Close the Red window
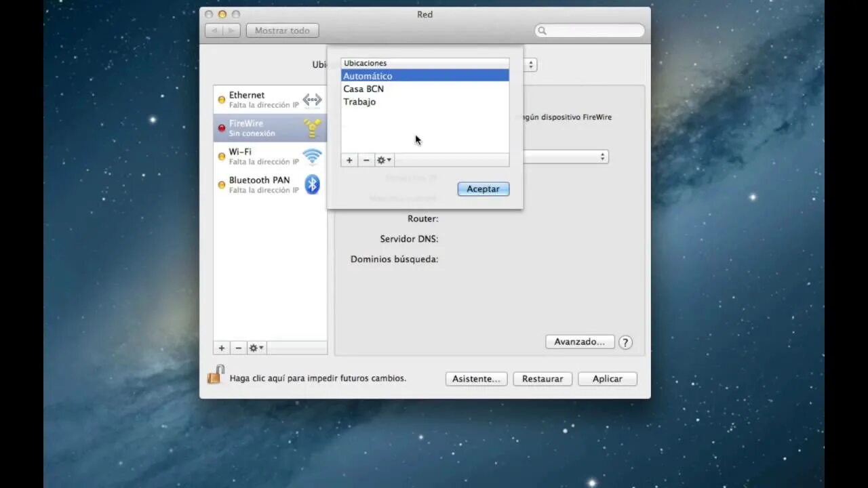The image size is (868, 488). tap(209, 14)
